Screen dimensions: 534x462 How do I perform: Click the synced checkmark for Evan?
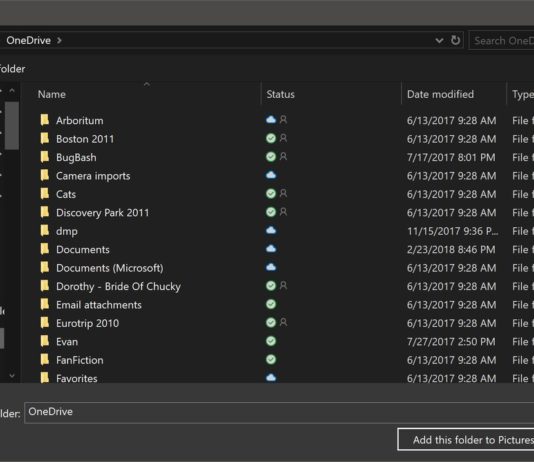(271, 341)
